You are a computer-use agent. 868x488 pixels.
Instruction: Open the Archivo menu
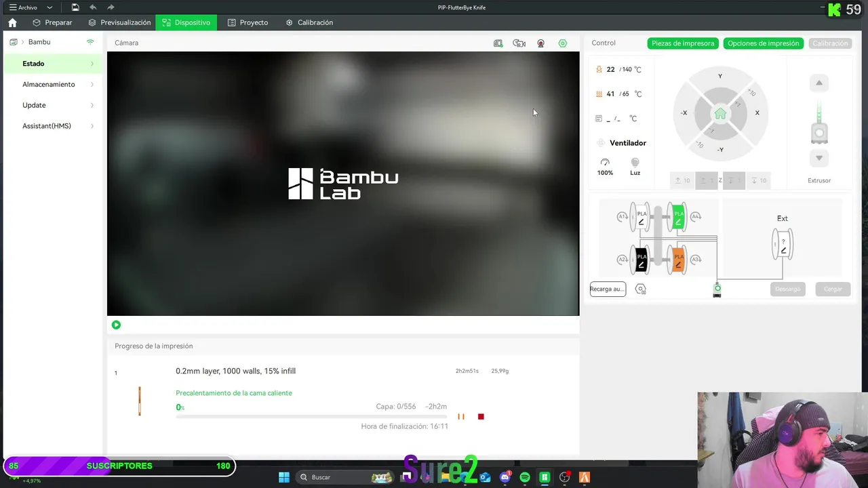point(23,7)
